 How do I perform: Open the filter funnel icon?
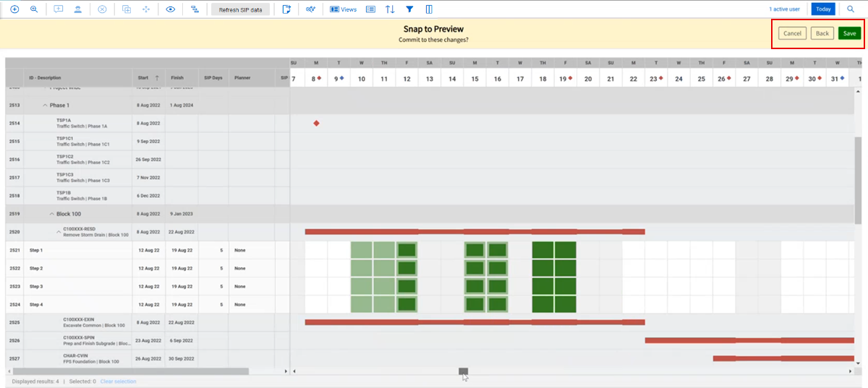coord(409,9)
